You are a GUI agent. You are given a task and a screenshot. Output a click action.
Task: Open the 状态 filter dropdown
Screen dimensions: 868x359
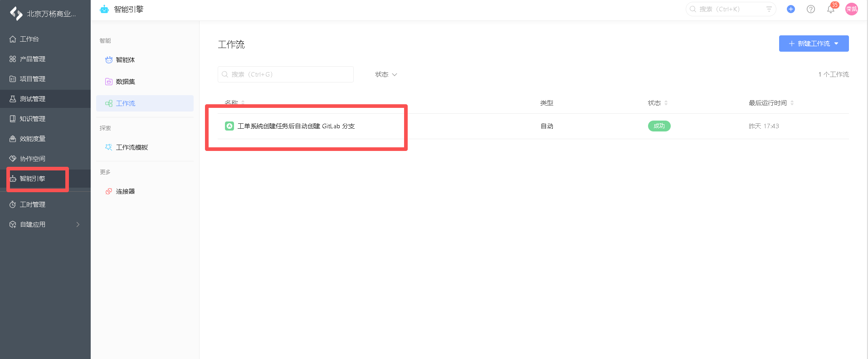[386, 74]
